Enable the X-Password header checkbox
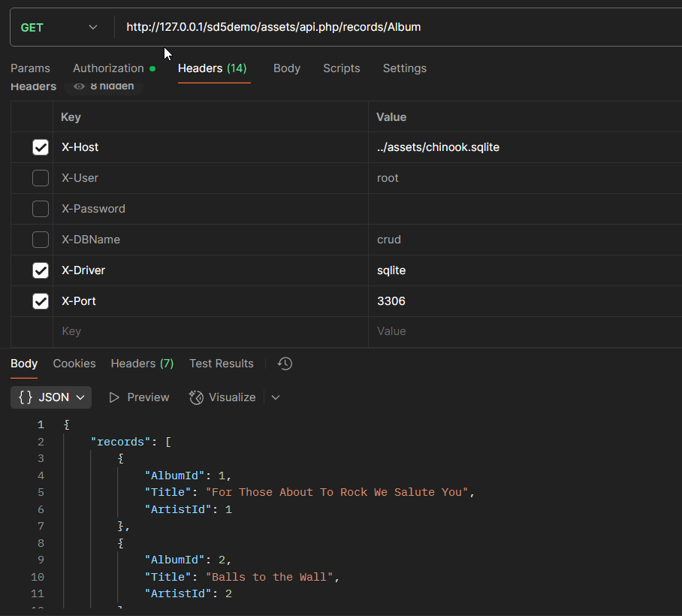 (41, 209)
